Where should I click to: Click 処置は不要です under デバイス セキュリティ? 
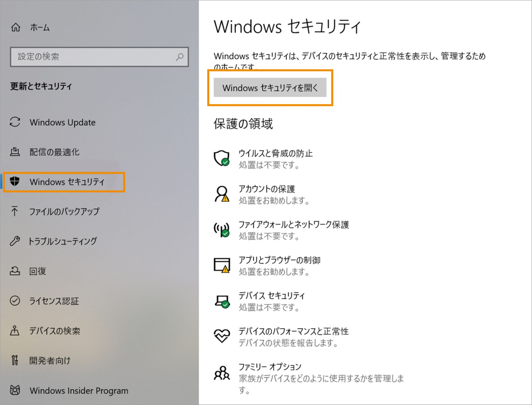pyautogui.click(x=269, y=307)
